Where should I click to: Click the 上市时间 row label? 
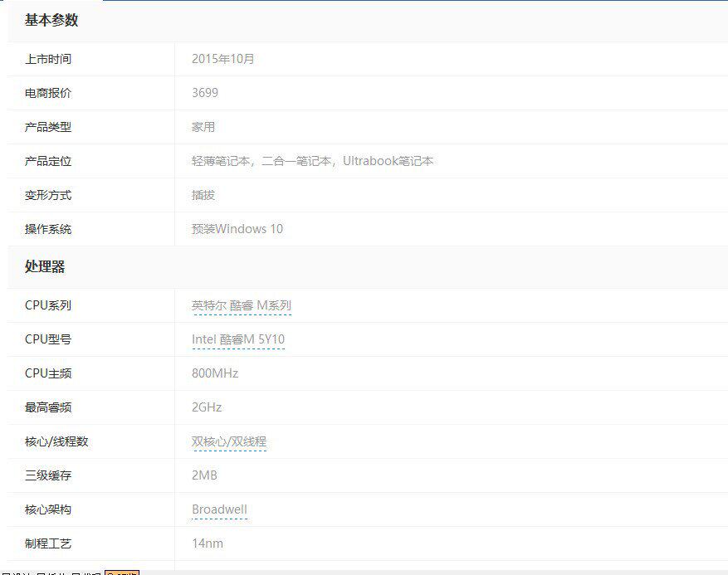(48, 59)
